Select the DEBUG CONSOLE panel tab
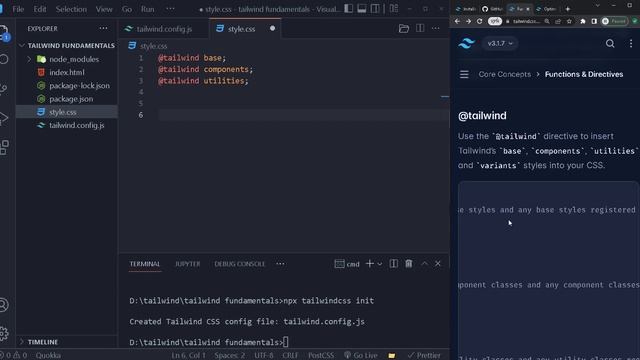640x360 pixels. [x=240, y=264]
